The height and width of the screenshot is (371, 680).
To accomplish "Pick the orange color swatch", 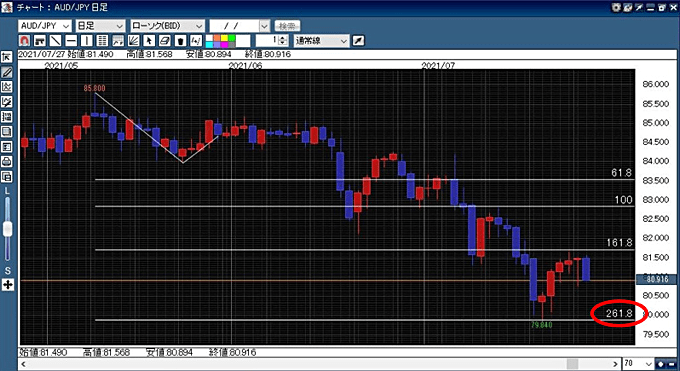I will [217, 38].
